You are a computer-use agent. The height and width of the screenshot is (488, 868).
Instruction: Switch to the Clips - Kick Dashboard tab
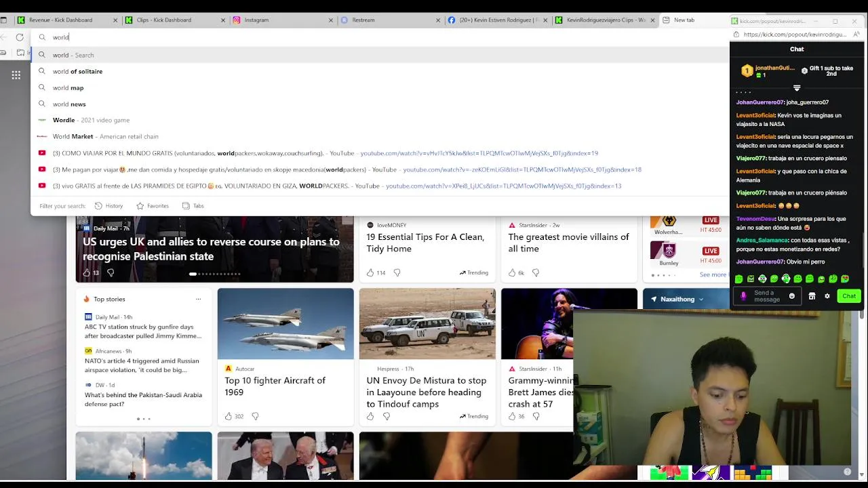click(x=163, y=20)
